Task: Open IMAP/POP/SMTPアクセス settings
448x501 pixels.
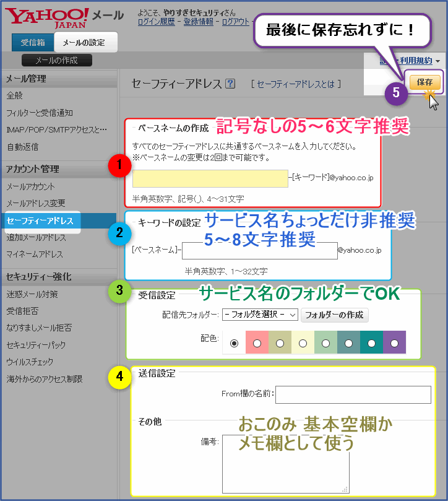Action: click(57, 129)
